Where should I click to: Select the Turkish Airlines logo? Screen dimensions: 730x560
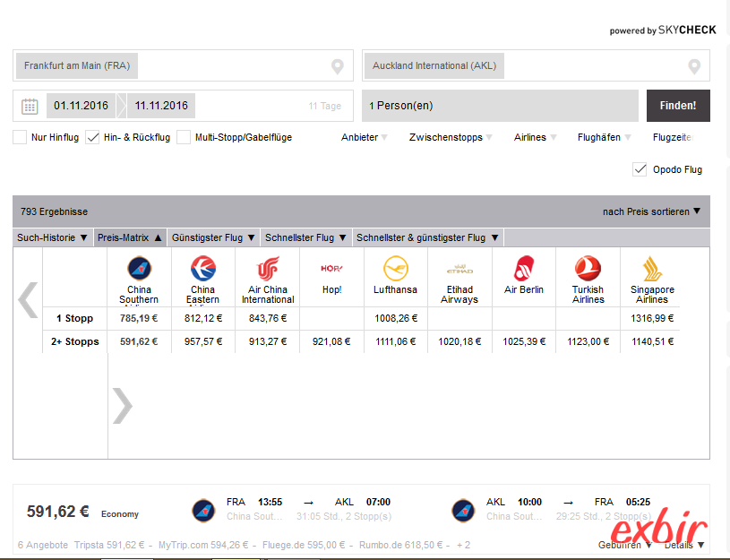click(588, 268)
